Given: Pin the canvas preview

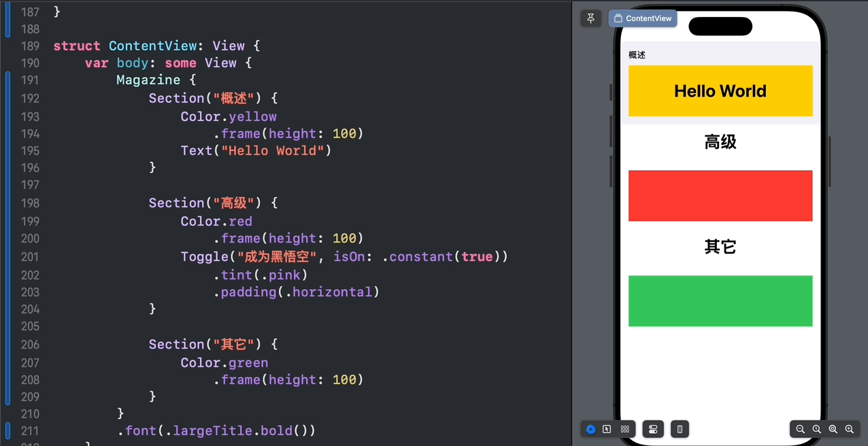Looking at the screenshot, I should pos(590,18).
